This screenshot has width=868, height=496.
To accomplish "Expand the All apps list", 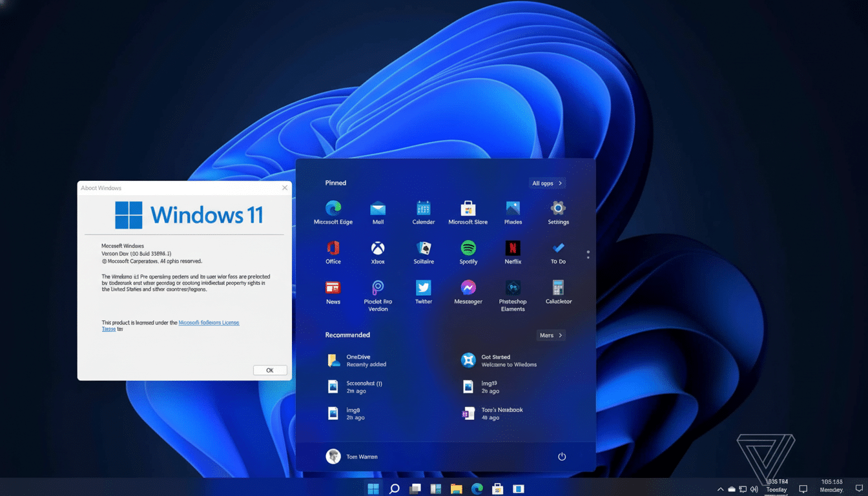I will click(546, 183).
